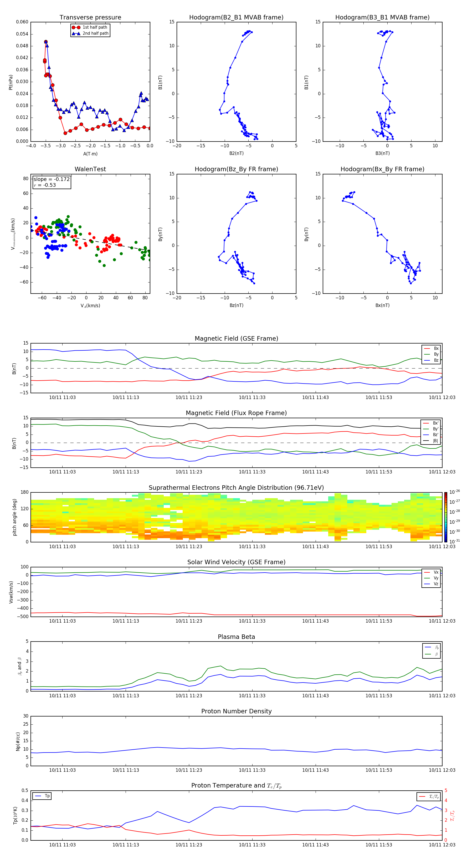This screenshot has height=868, width=473.
Task: Click the 'A(T·m)' x-axis label
Action: pos(90,154)
